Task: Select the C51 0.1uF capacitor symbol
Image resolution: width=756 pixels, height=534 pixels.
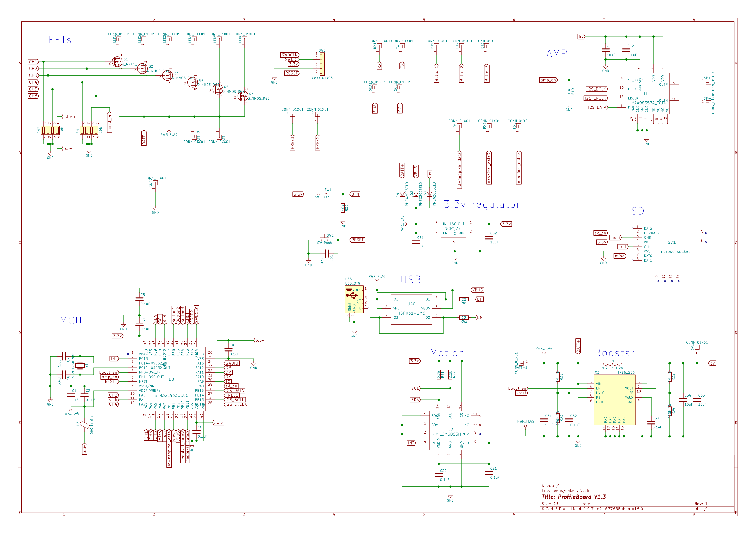Action: pos(326,253)
